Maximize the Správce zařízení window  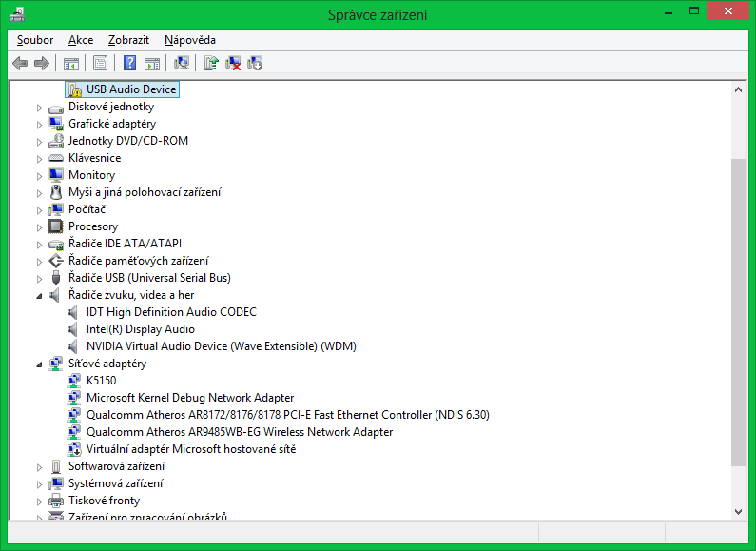[694, 11]
